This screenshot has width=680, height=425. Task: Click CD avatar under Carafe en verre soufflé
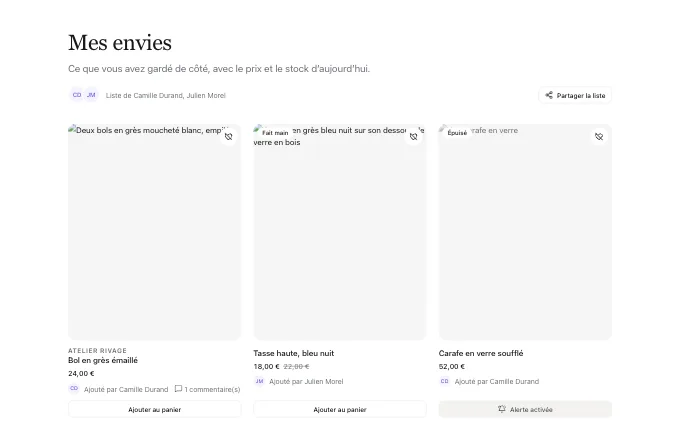point(445,381)
